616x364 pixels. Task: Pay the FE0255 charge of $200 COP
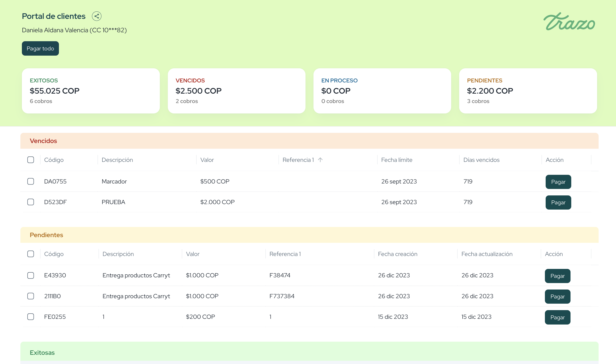click(557, 317)
